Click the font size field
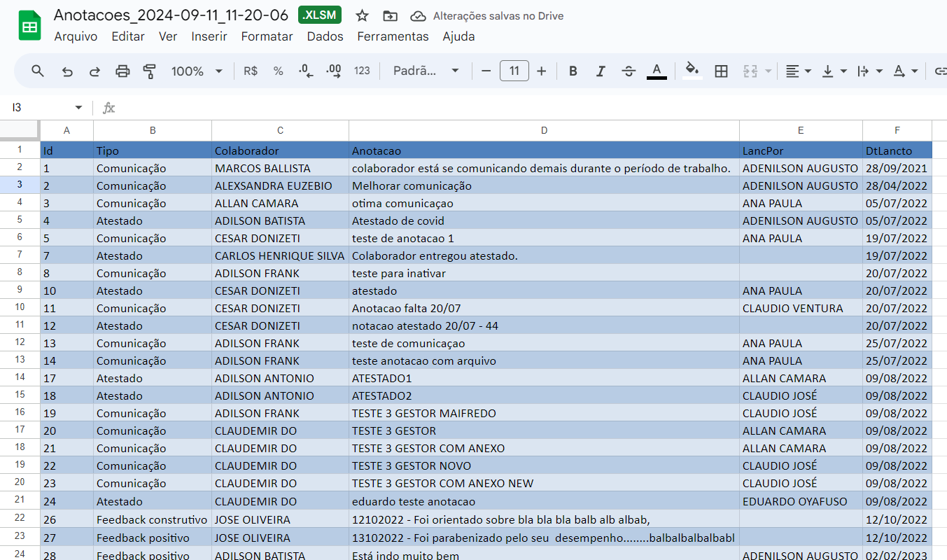Image resolution: width=947 pixels, height=560 pixels. tap(514, 71)
